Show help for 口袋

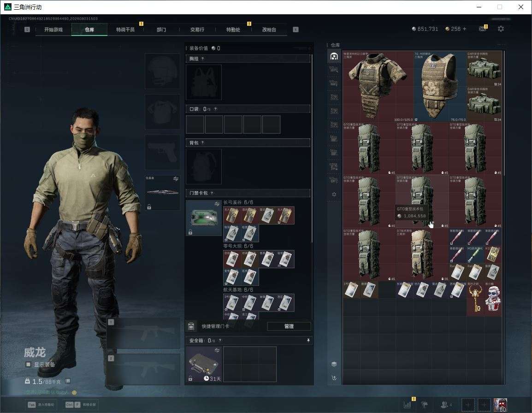pyautogui.click(x=215, y=109)
